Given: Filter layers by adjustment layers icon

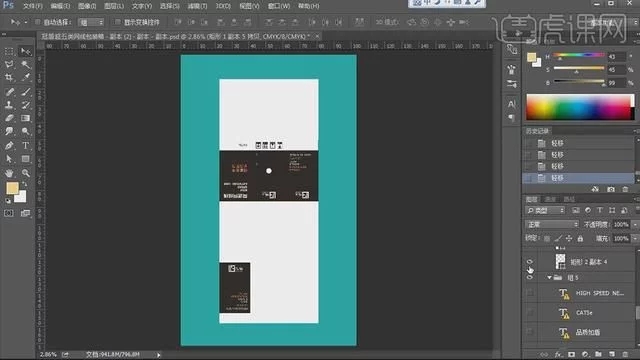Looking at the screenshot, I should click(x=588, y=210).
